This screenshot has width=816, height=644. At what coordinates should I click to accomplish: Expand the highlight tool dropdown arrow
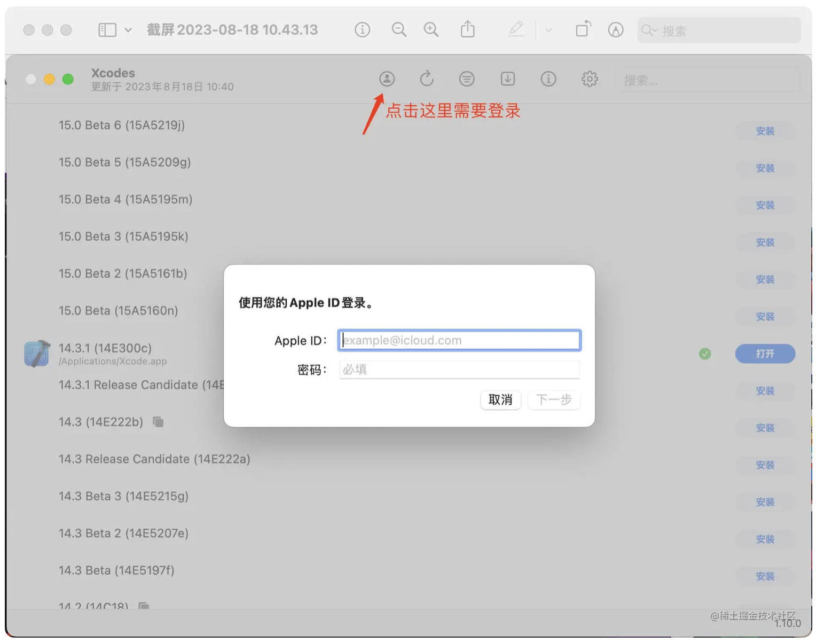(548, 30)
